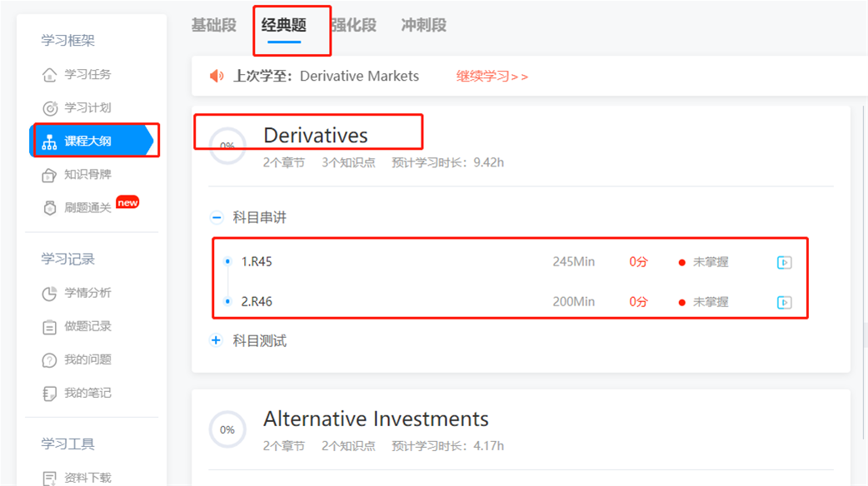
Task: Open 学情分析 pie chart icon
Action: click(49, 294)
